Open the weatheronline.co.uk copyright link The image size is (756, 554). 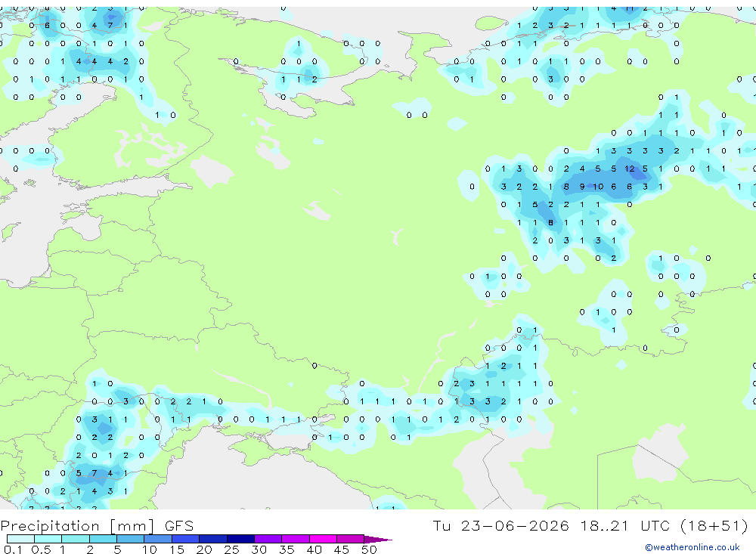pos(692,547)
